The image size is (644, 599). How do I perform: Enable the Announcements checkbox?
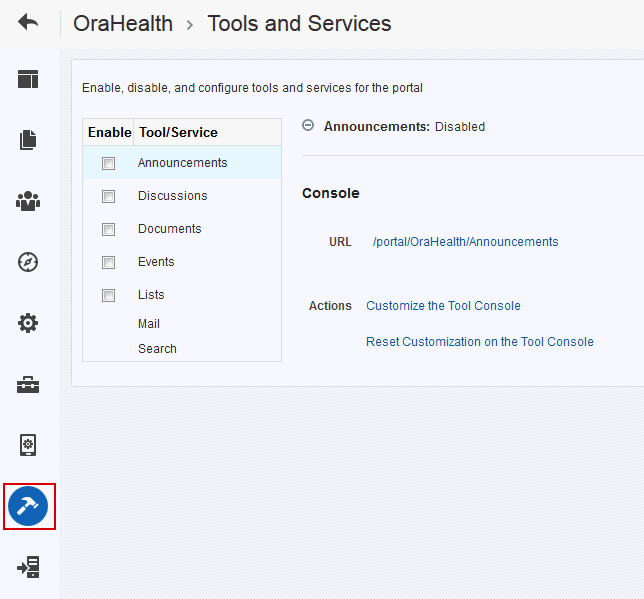pos(108,163)
